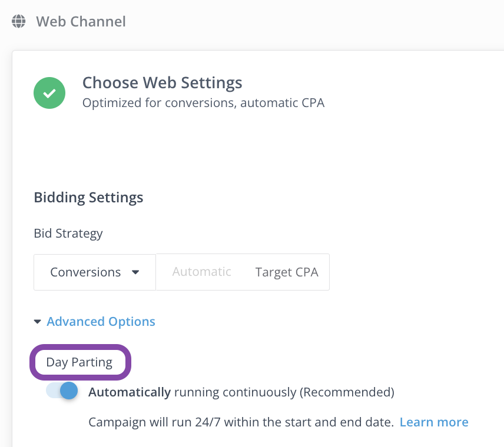Viewport: 504px width, 447px height.
Task: Switch to Target CPA bidding
Action: point(287,272)
